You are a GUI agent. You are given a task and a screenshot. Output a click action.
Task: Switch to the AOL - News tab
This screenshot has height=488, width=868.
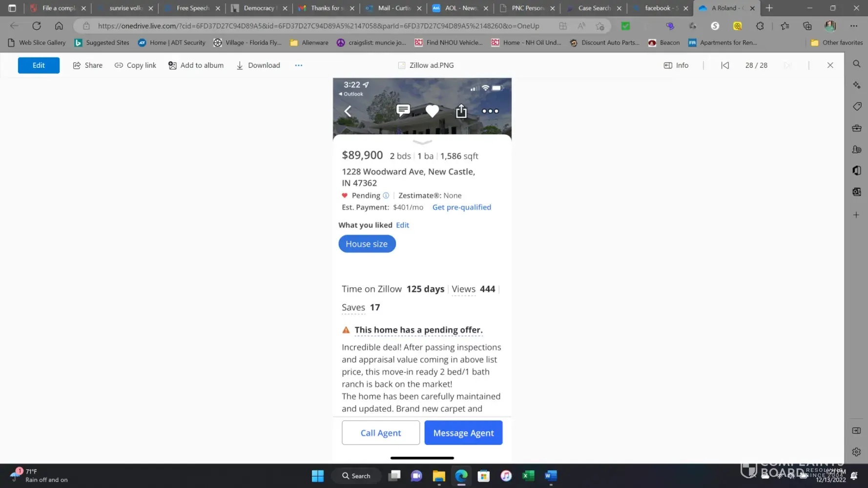pyautogui.click(x=460, y=8)
